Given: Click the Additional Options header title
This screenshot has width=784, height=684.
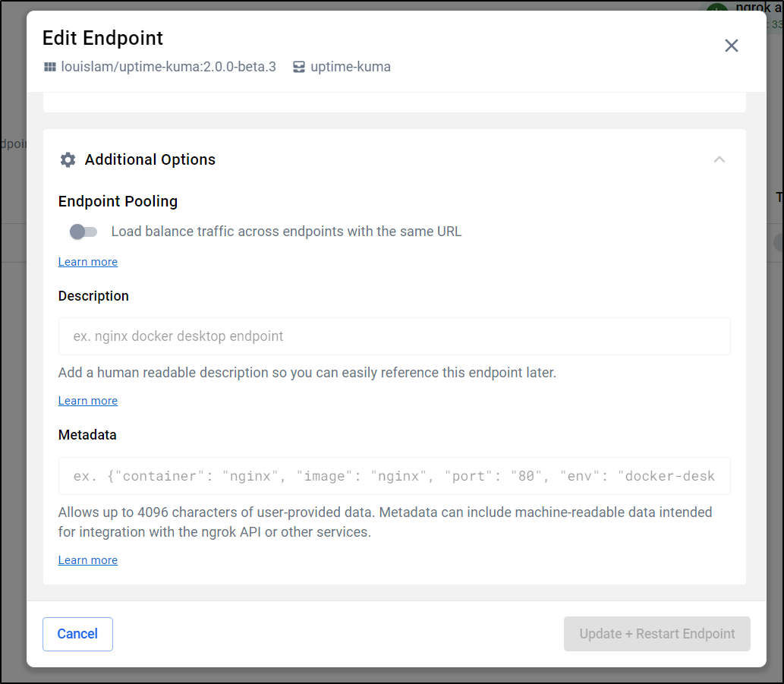Looking at the screenshot, I should [x=150, y=159].
